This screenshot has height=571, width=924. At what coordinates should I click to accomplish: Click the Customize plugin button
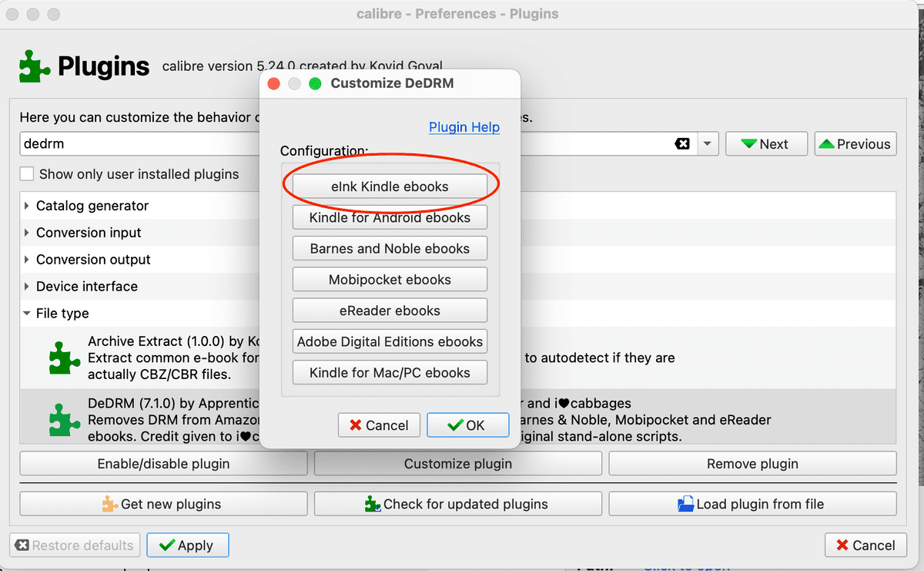(458, 464)
